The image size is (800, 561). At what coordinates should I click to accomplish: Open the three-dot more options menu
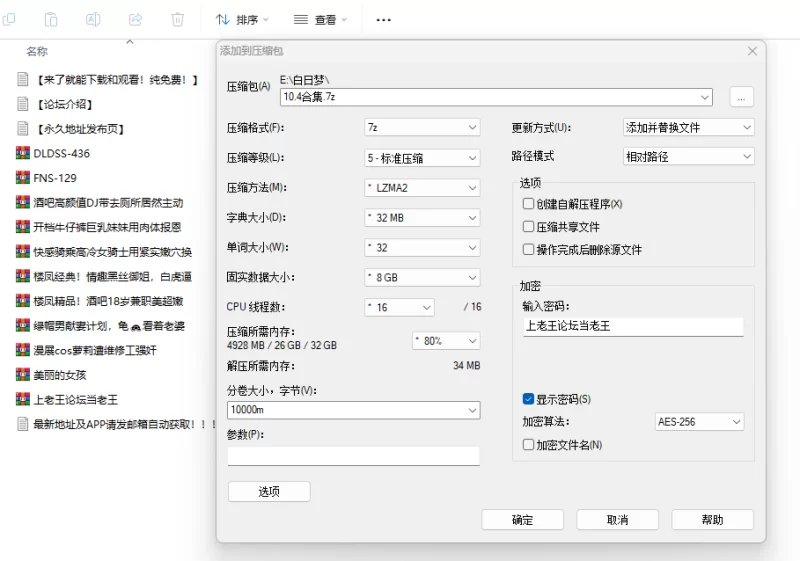coord(383,19)
